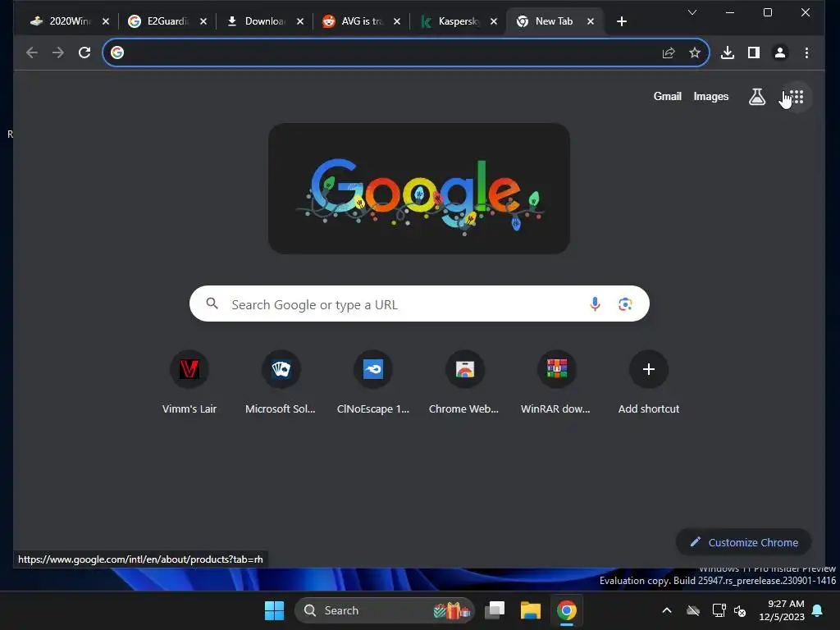
Task: Click Customize Chrome button
Action: point(743,542)
